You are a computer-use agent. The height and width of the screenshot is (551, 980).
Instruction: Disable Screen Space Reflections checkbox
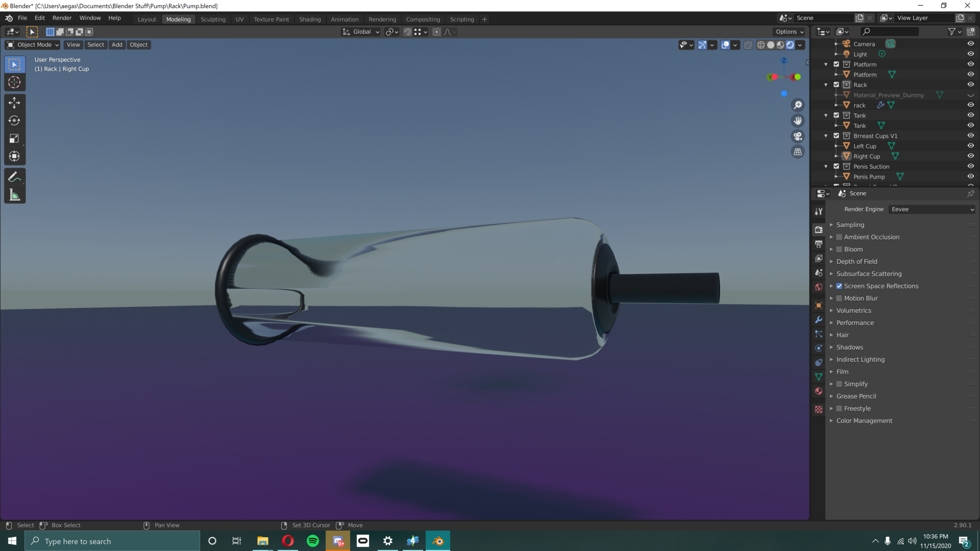coord(839,286)
